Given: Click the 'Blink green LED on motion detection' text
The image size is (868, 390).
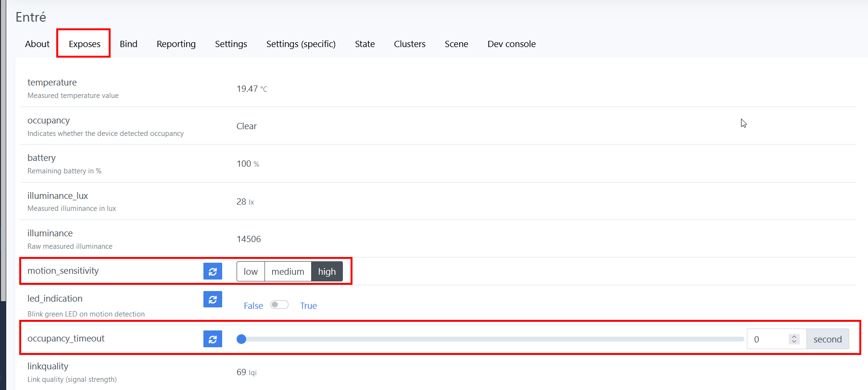Looking at the screenshot, I should tap(86, 314).
